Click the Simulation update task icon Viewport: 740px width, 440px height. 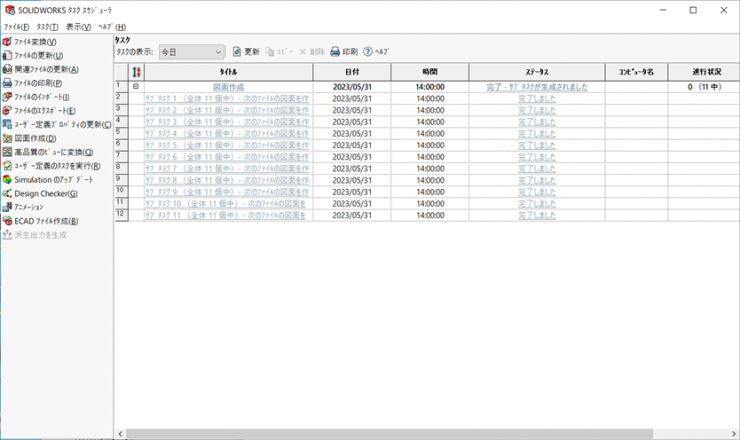pos(7,179)
